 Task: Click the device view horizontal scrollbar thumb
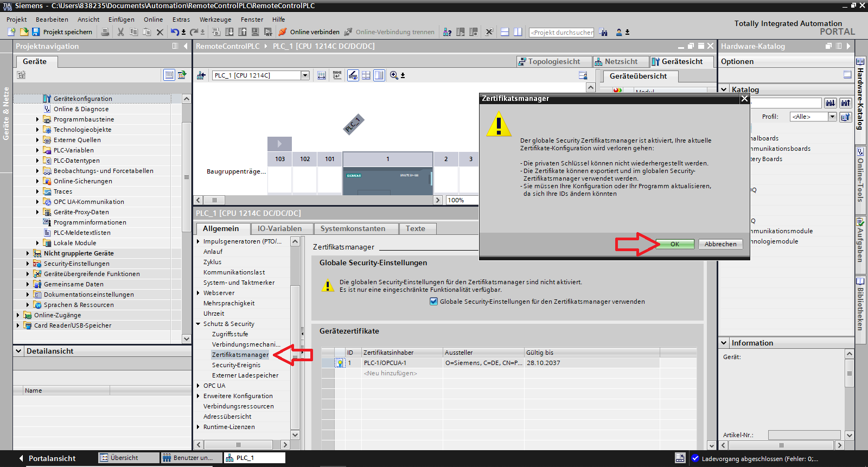tap(214, 200)
